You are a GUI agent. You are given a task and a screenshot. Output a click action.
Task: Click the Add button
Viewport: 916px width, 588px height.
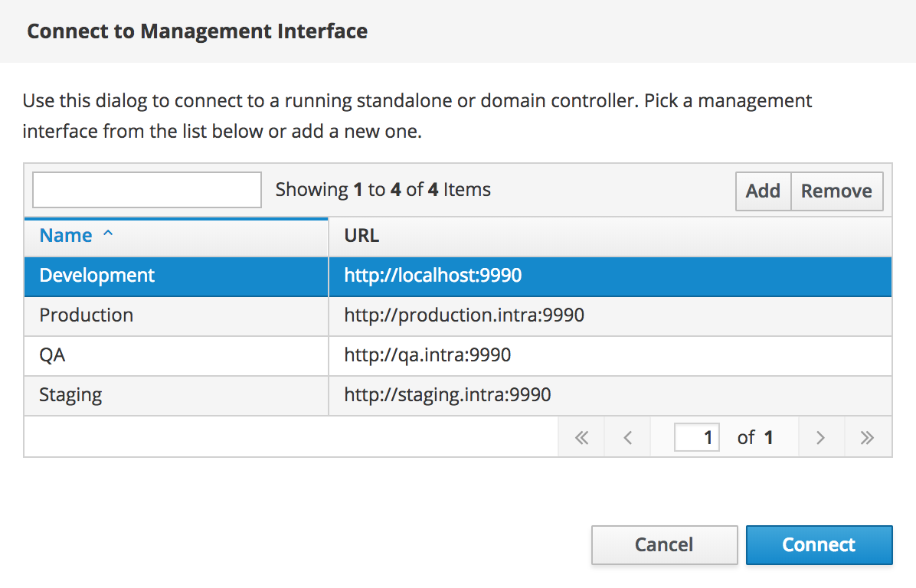(x=763, y=191)
